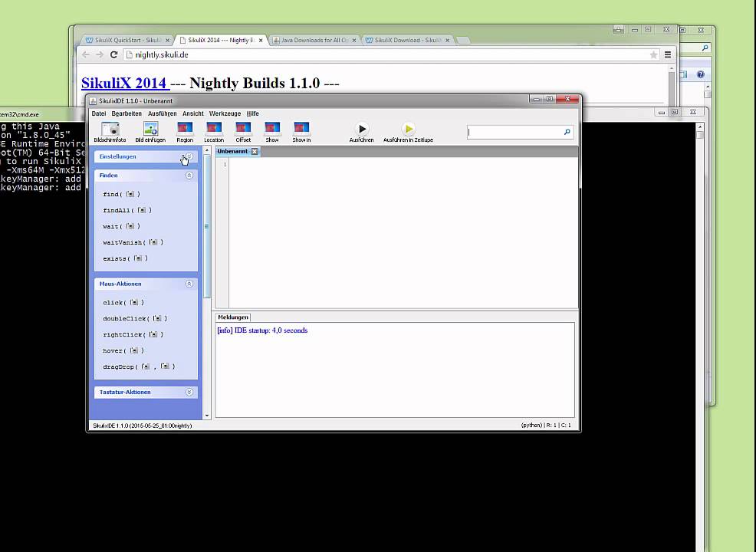Switch to SikuliX Download browser tab
756x552 pixels.
407,40
